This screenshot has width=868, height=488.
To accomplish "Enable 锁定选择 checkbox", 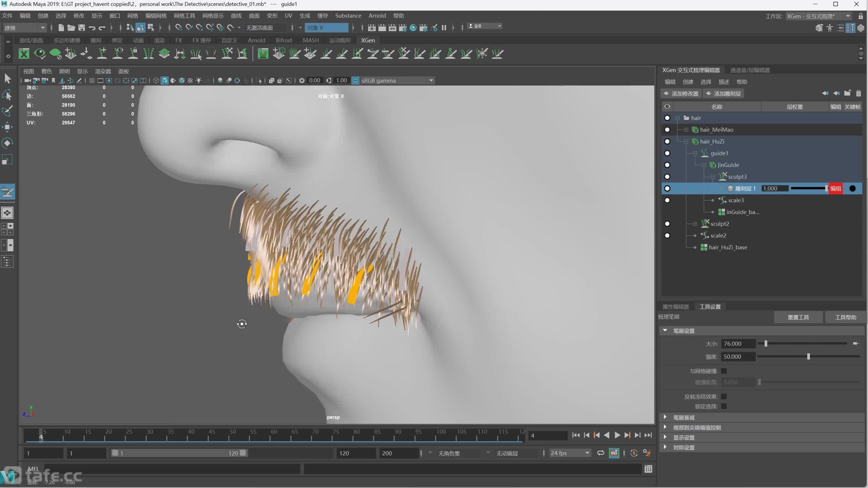I will 724,406.
